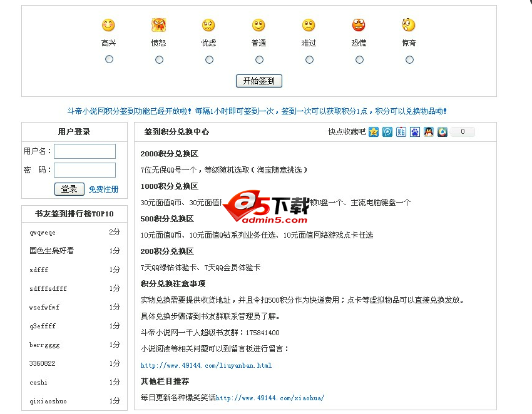Share via the QQ penguin icon
The image size is (532, 414).
click(429, 132)
